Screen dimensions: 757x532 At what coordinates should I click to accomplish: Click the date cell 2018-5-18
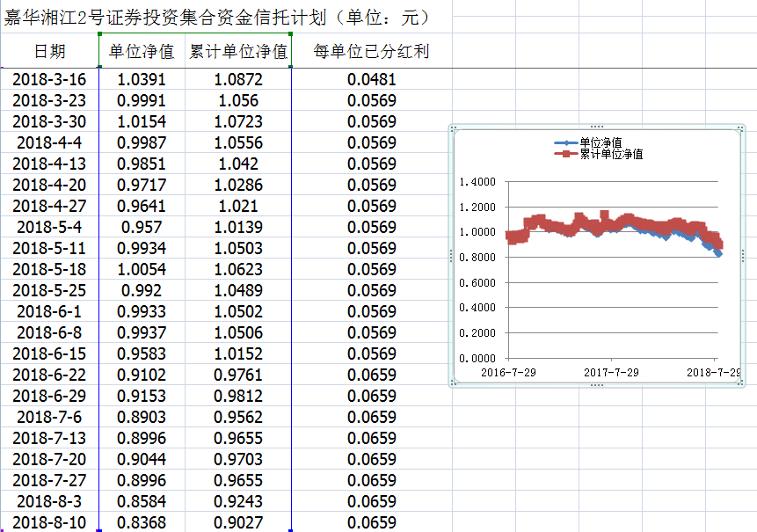(x=49, y=269)
